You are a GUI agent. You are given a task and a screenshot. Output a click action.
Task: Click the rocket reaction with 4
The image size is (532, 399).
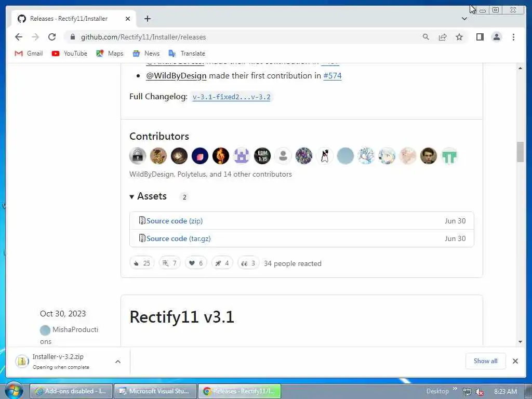pos(222,263)
